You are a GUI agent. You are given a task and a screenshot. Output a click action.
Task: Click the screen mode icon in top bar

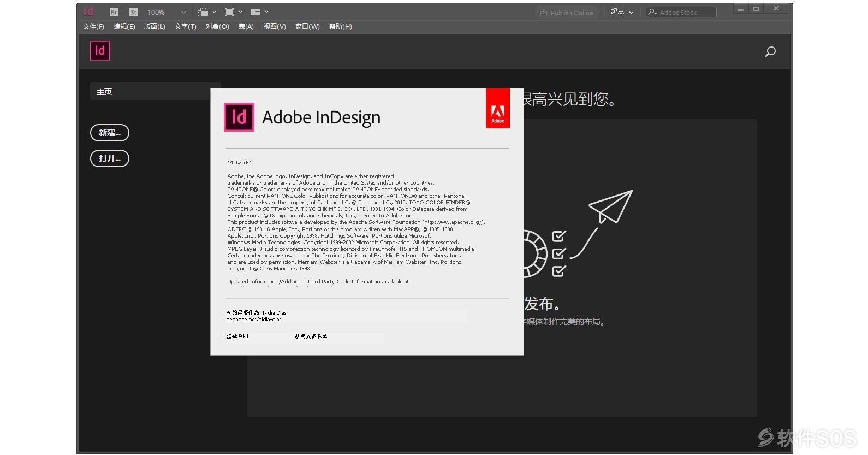(x=229, y=12)
